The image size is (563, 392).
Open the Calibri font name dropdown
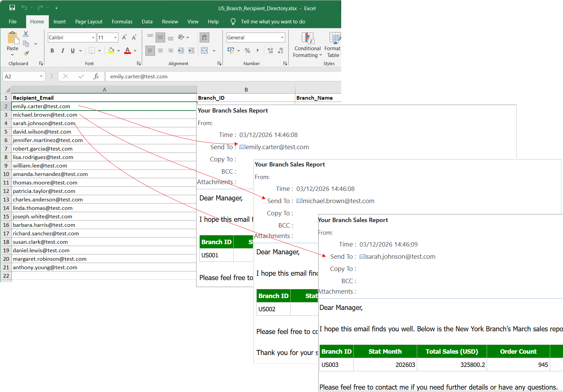click(93, 38)
